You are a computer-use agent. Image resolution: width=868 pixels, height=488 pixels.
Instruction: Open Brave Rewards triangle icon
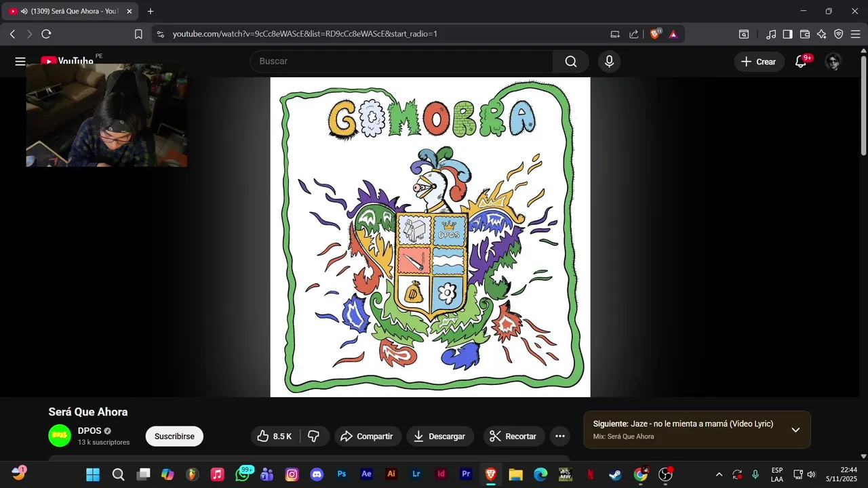tap(673, 34)
